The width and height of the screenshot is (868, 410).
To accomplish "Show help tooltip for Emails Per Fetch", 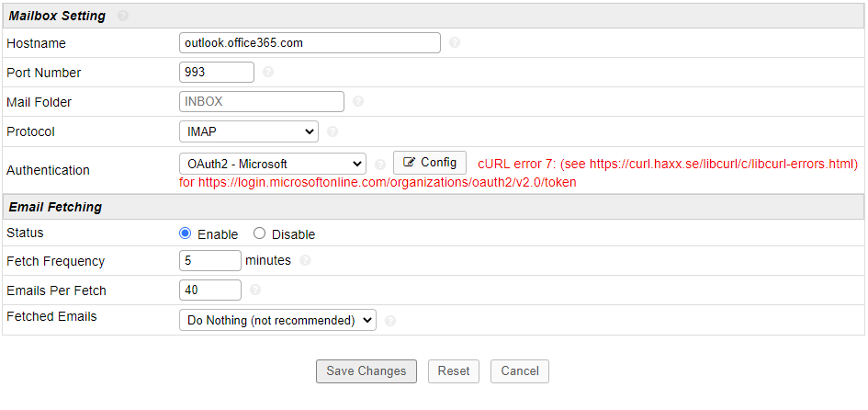I will (255, 290).
